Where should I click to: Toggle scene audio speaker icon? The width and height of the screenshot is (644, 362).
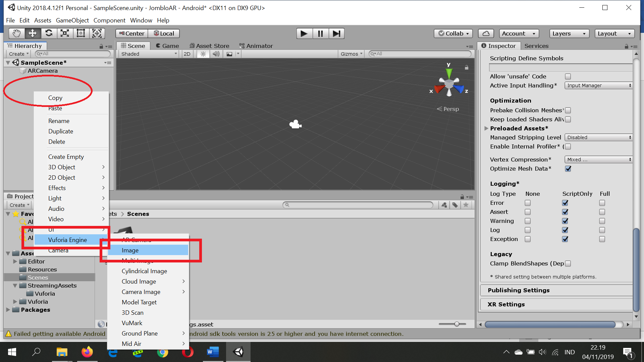(x=216, y=54)
